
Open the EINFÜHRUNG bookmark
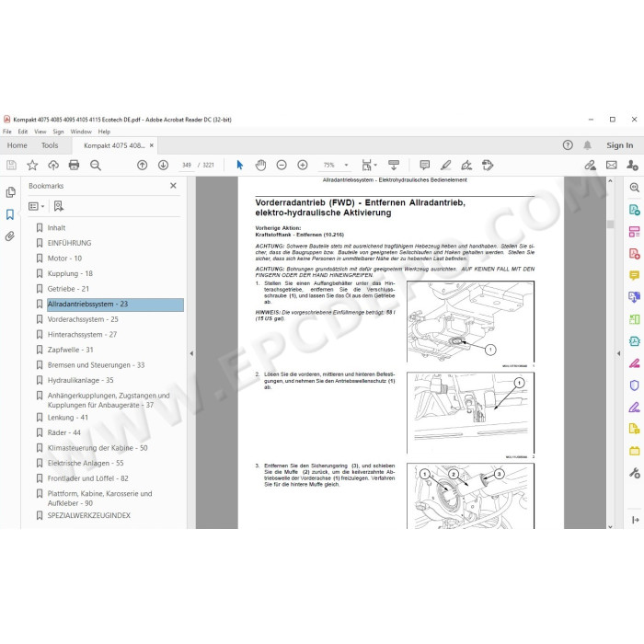click(69, 243)
